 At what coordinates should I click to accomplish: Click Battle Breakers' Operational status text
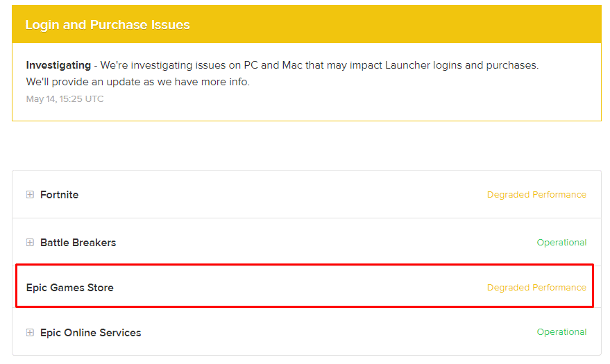pyautogui.click(x=561, y=243)
